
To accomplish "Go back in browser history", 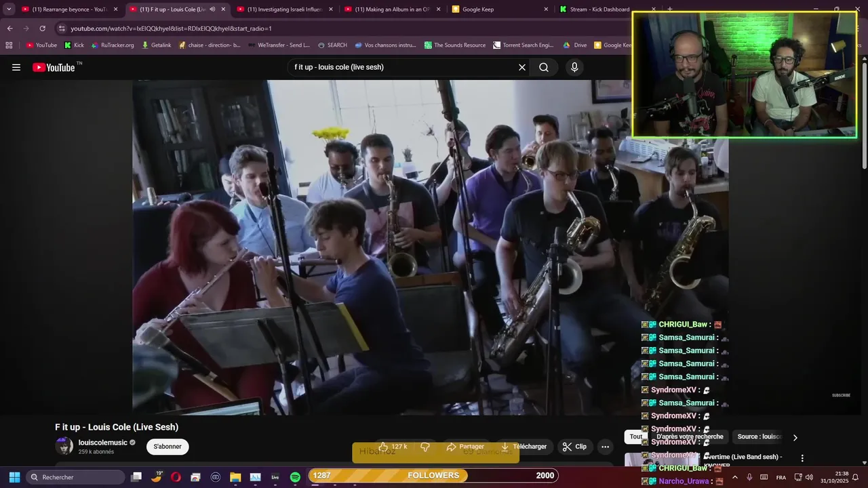I will click(x=9, y=28).
